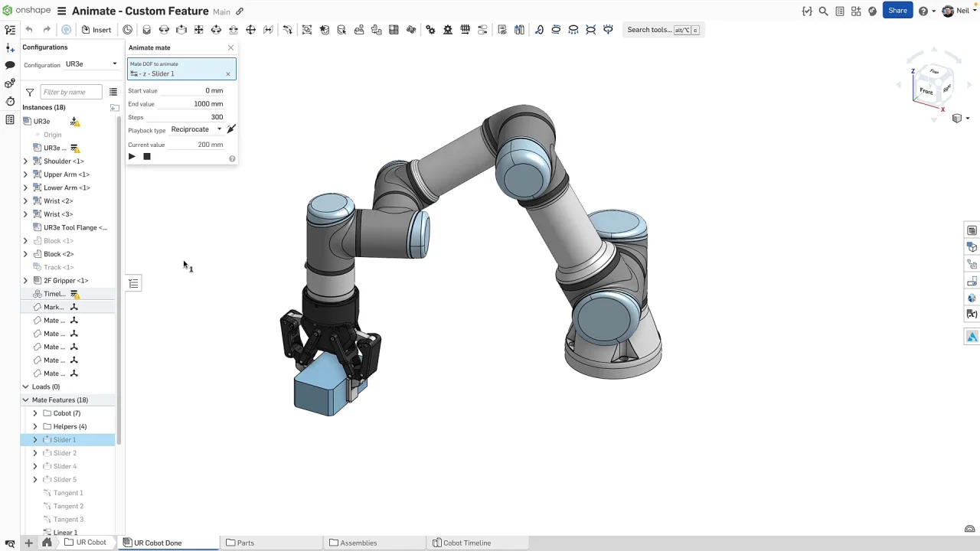Toggle the instance list panel icon
This screenshot has height=551, width=980.
click(x=10, y=30)
